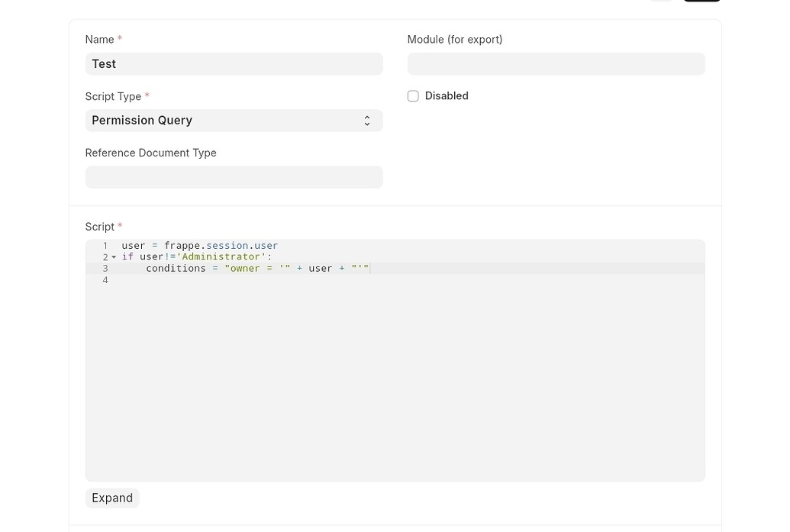This screenshot has width=790, height=532.
Task: Click the light button left of the black button
Action: 661,2
